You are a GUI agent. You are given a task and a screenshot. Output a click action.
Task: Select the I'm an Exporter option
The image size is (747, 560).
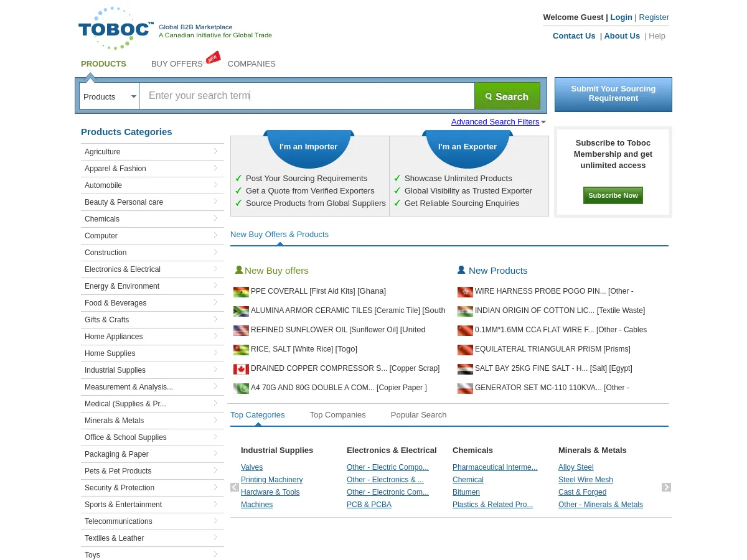[467, 146]
